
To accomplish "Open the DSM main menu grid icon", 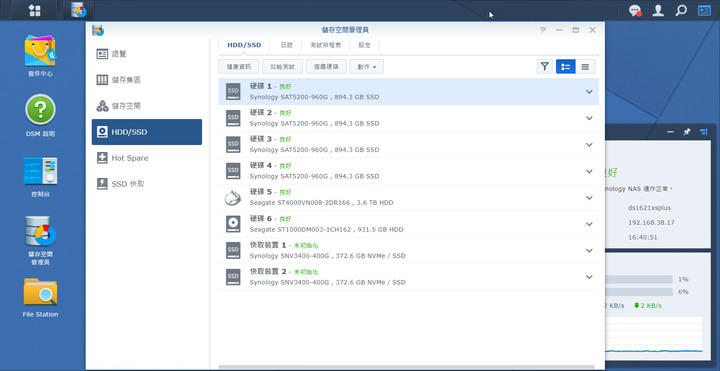I will coord(35,10).
